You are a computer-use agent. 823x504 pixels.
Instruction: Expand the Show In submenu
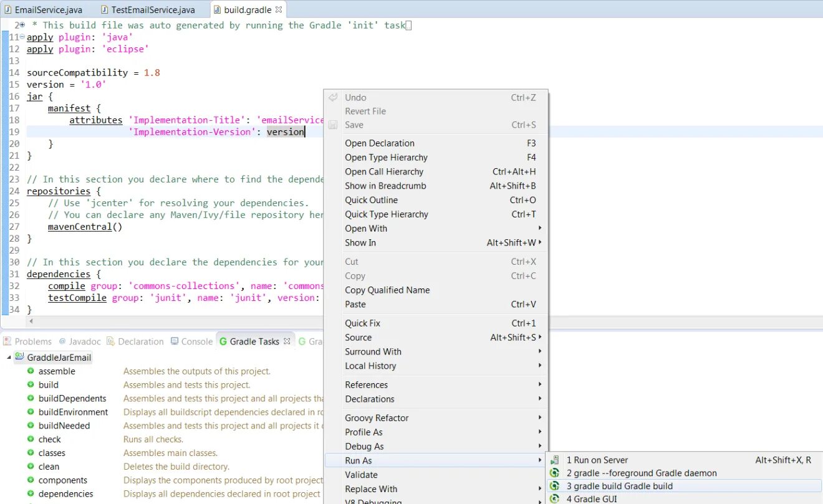pos(436,243)
